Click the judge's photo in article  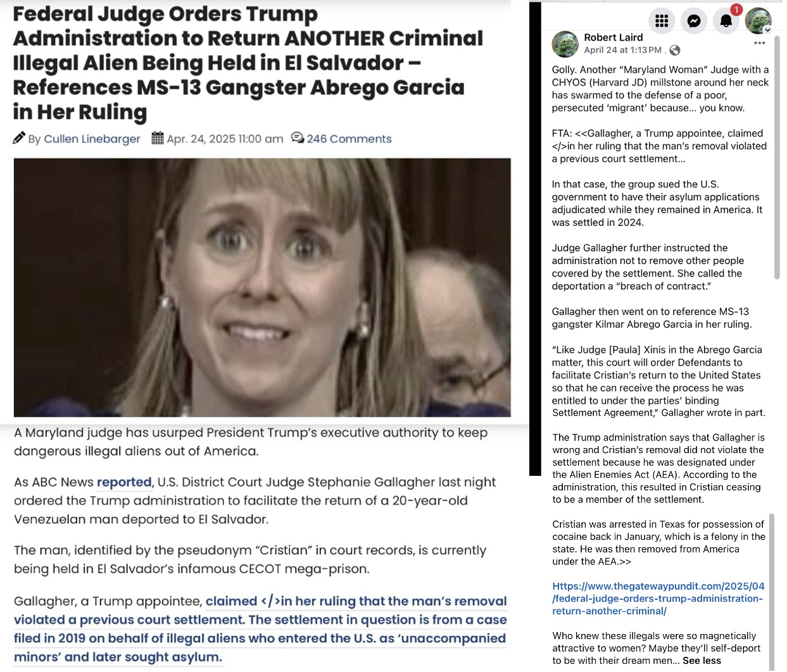pyautogui.click(x=262, y=287)
